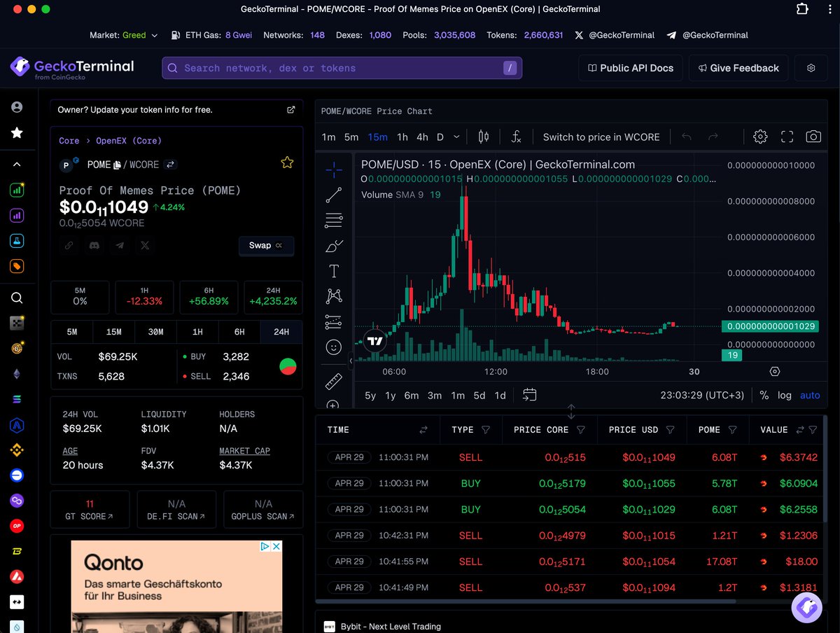This screenshot has width=840, height=633.
Task: Open OpenEX (Core) breadcrumb link
Action: click(129, 141)
